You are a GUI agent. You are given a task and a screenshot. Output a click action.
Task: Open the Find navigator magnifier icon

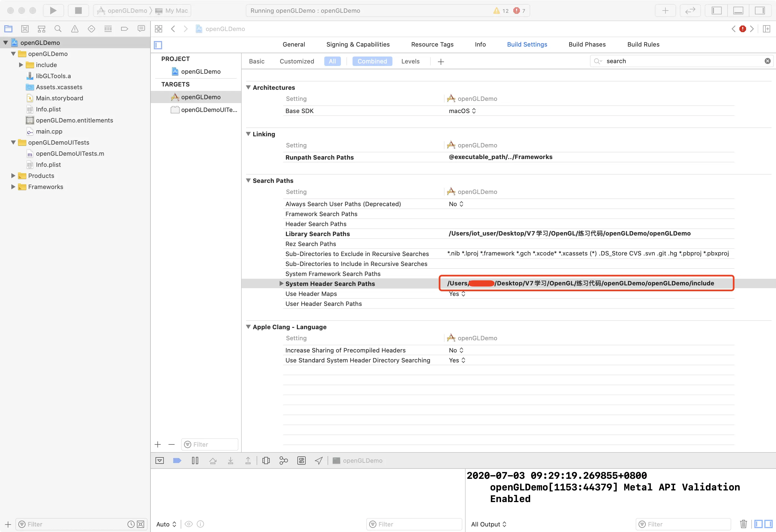point(58,29)
